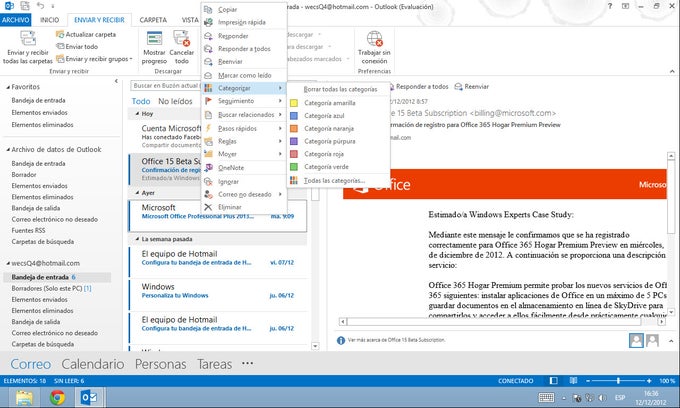Click Eliminar in the context menu
680x408 pixels.
(244, 207)
